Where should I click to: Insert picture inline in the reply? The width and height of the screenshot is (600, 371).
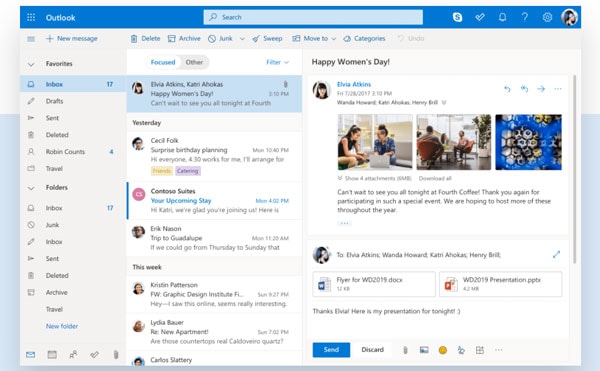424,350
